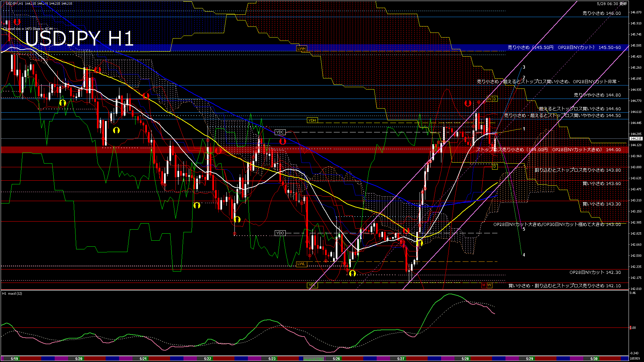Click the yellow D box near the 144.80 line

point(495,99)
